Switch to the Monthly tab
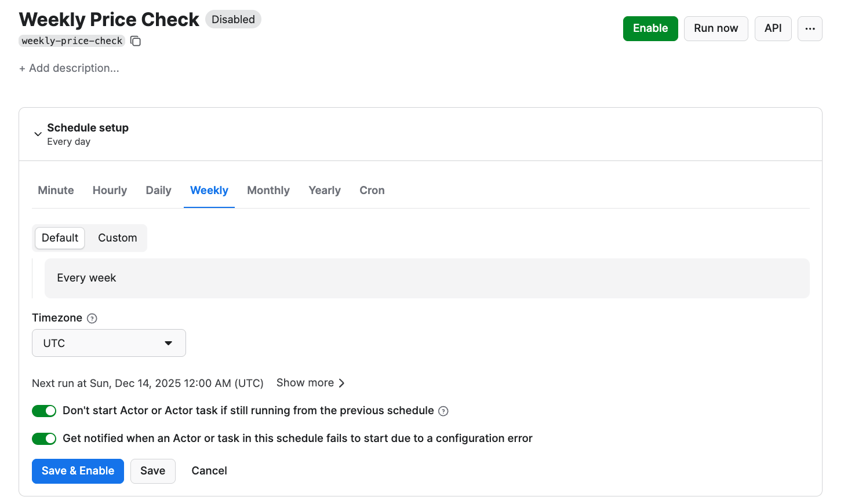This screenshot has width=844, height=504. (x=268, y=191)
